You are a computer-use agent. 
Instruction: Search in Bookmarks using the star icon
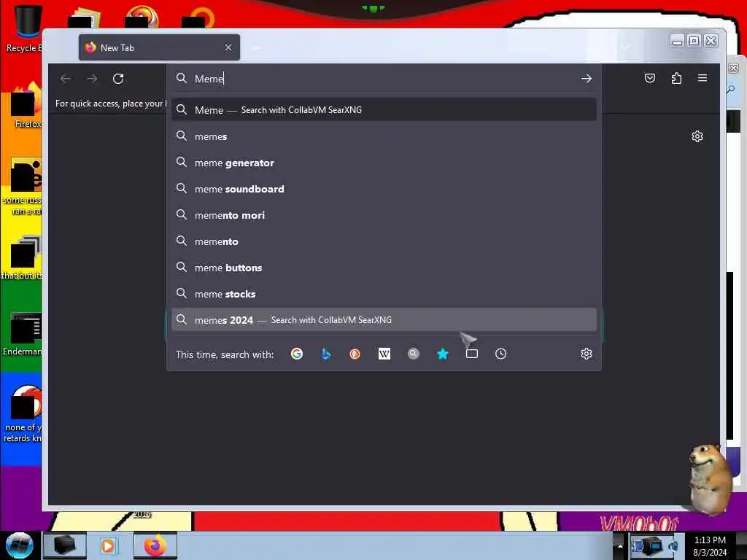(443, 354)
